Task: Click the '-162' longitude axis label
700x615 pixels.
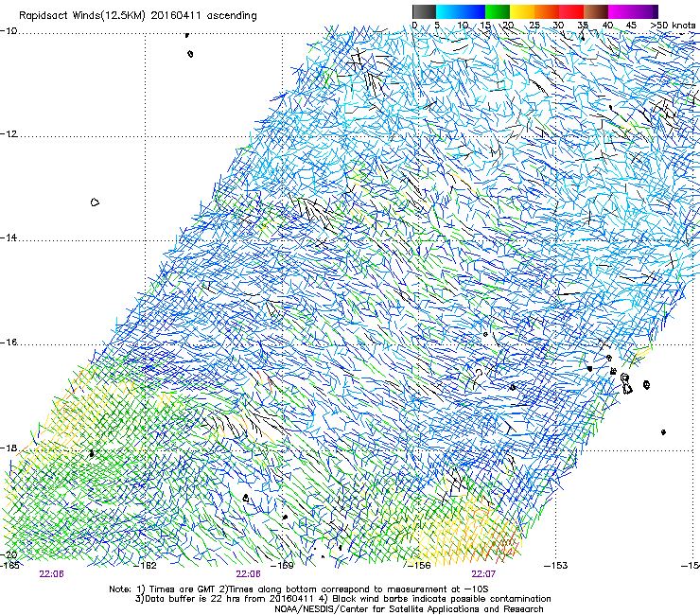Action: pos(145,566)
